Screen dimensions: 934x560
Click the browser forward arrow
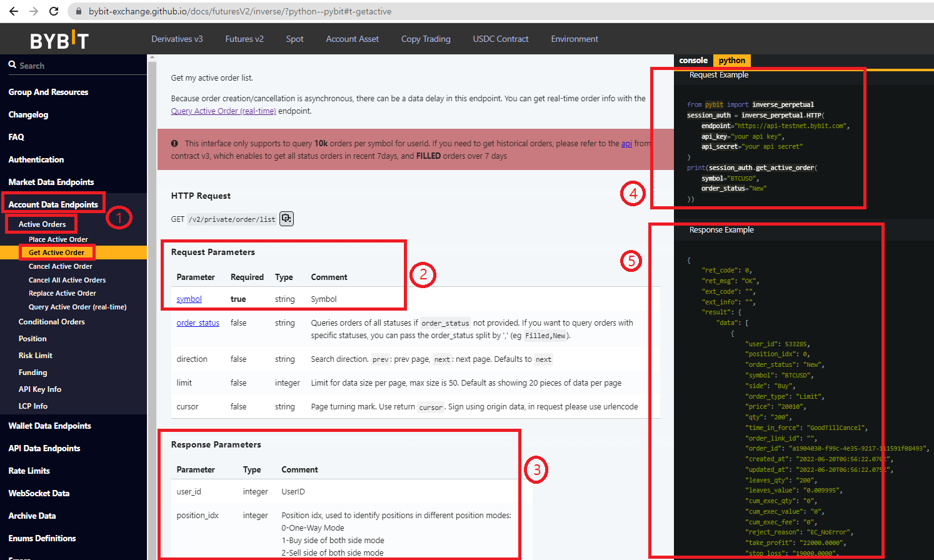pyautogui.click(x=34, y=11)
